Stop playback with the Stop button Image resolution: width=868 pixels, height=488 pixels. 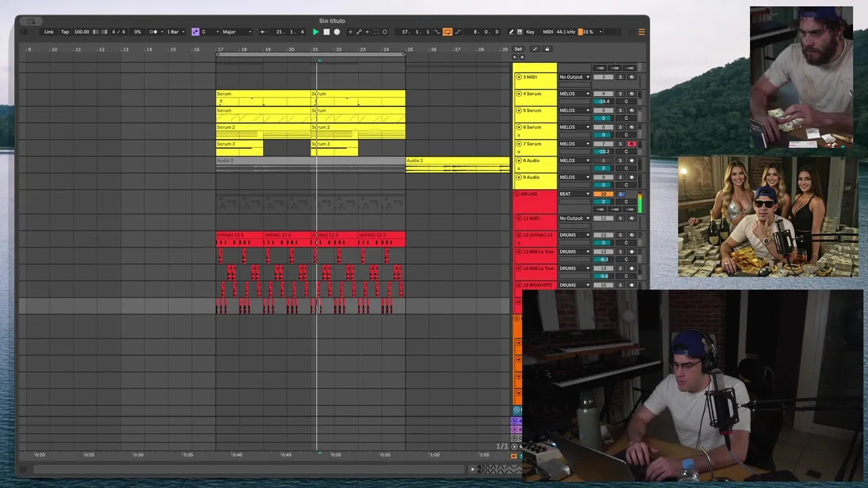coord(326,32)
